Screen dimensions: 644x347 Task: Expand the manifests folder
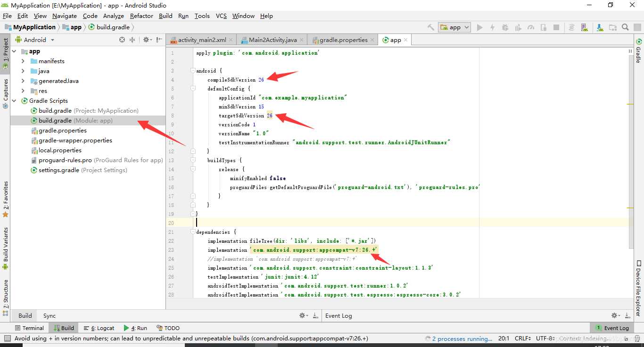[x=23, y=61]
